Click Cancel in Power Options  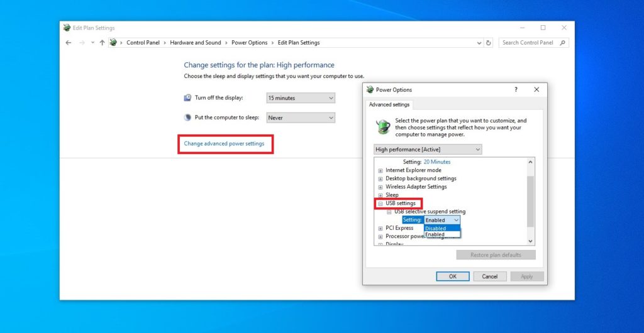489,276
